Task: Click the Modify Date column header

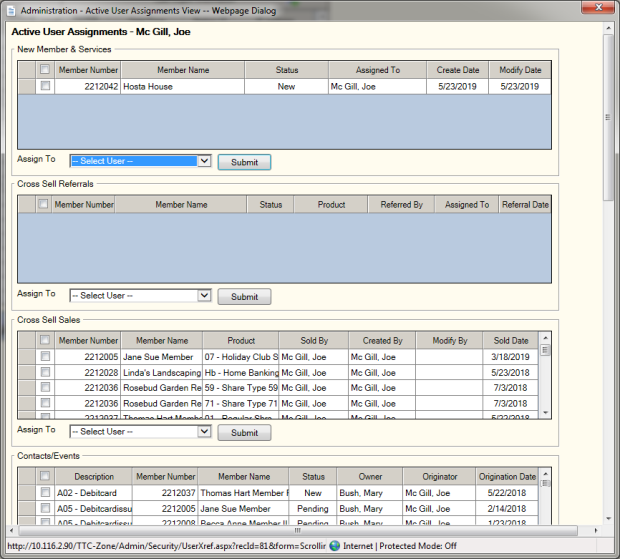Action: tap(520, 70)
